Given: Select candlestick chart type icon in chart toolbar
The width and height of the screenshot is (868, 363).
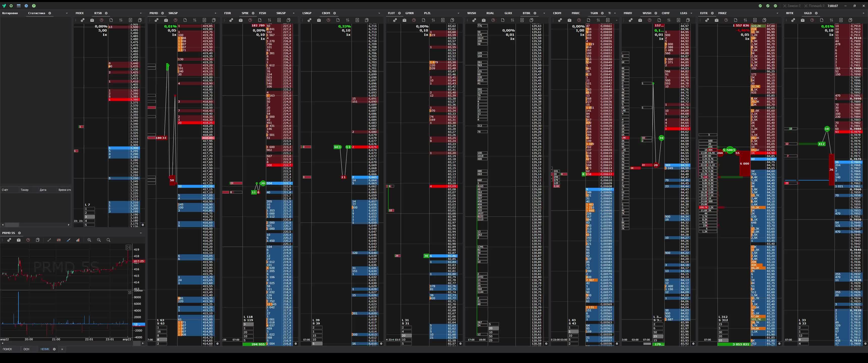Looking at the screenshot, I should [x=59, y=240].
